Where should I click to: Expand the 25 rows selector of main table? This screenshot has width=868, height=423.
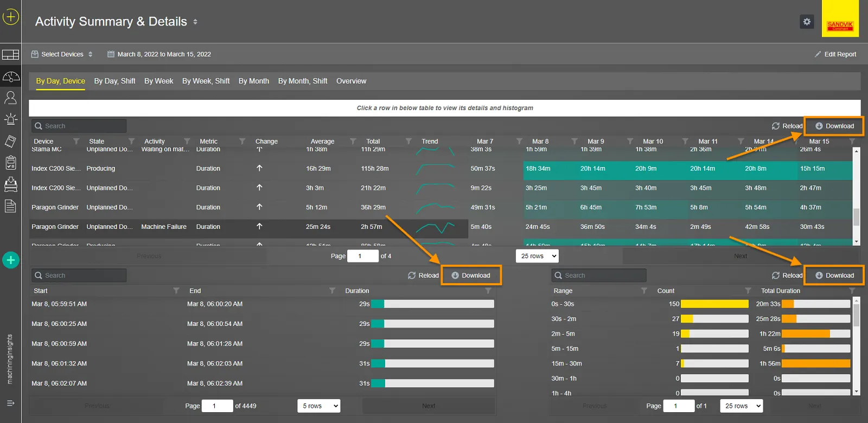537,256
